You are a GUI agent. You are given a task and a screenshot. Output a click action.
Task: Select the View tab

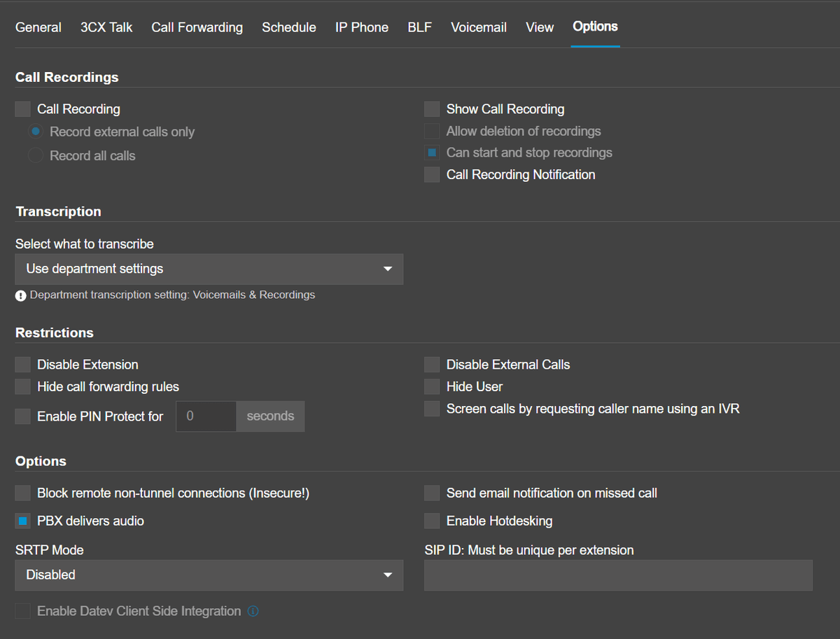click(x=540, y=27)
